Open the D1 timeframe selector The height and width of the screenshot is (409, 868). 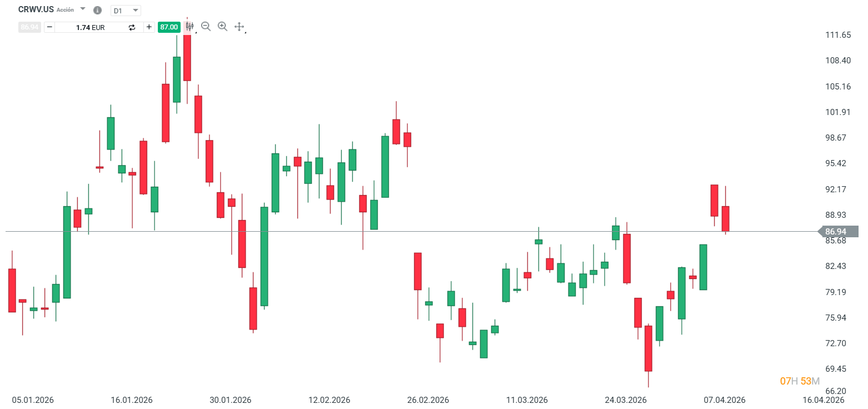134,10
